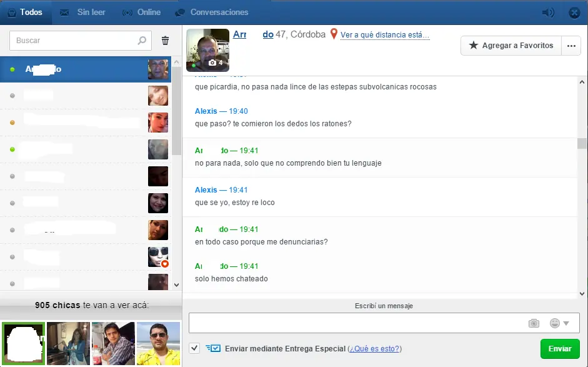Open the emoji smiley picker
The image size is (588, 367).
[x=555, y=323]
